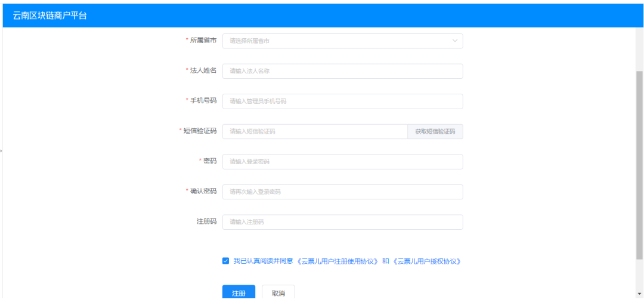Click the chevron arrow in 所属省市 field
Image resolution: width=644 pixels, height=299 pixels.
[454, 41]
